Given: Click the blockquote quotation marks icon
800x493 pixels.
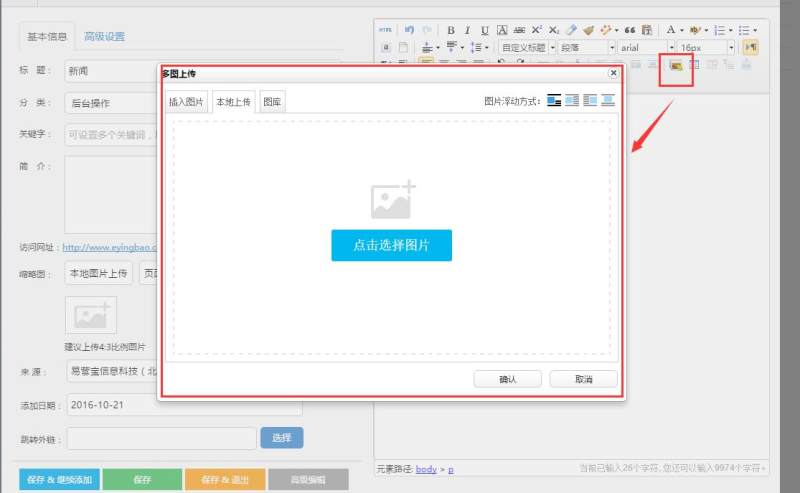Looking at the screenshot, I should pyautogui.click(x=630, y=30).
